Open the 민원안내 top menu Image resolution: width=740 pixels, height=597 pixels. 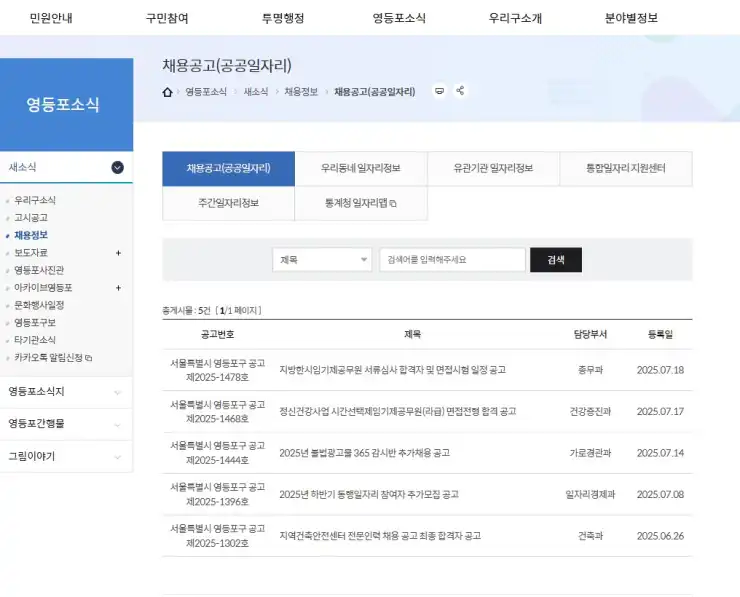coord(51,18)
